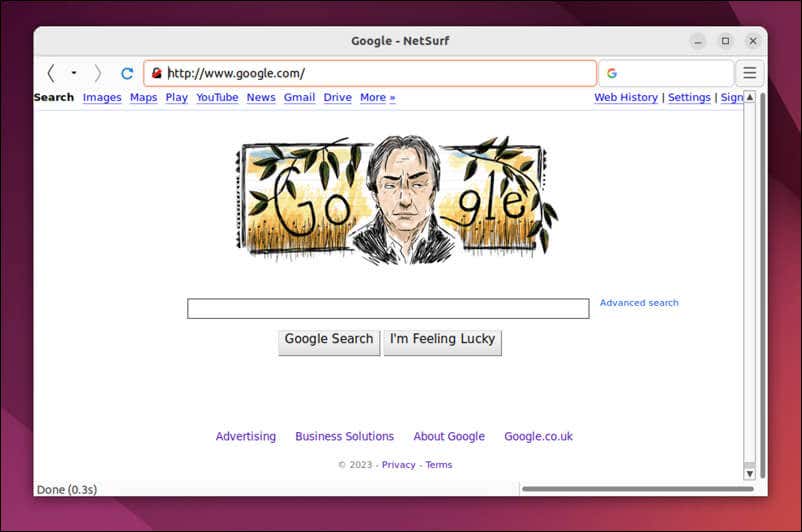Open the Settings link
This screenshot has width=802, height=532.
click(x=689, y=97)
